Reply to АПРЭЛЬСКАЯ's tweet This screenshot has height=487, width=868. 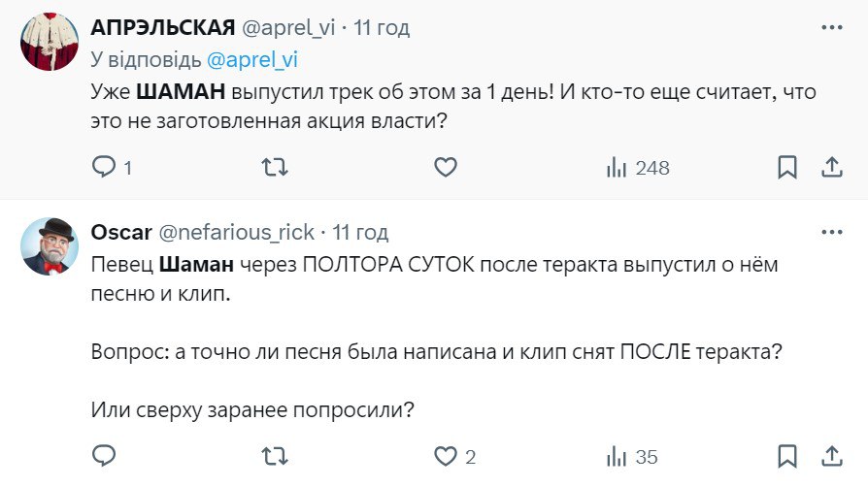104,168
